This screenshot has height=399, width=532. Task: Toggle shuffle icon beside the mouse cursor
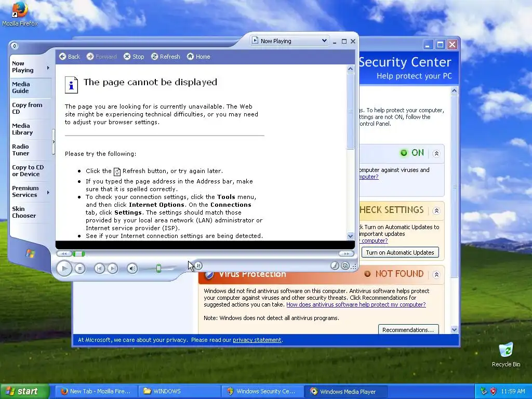pos(198,265)
